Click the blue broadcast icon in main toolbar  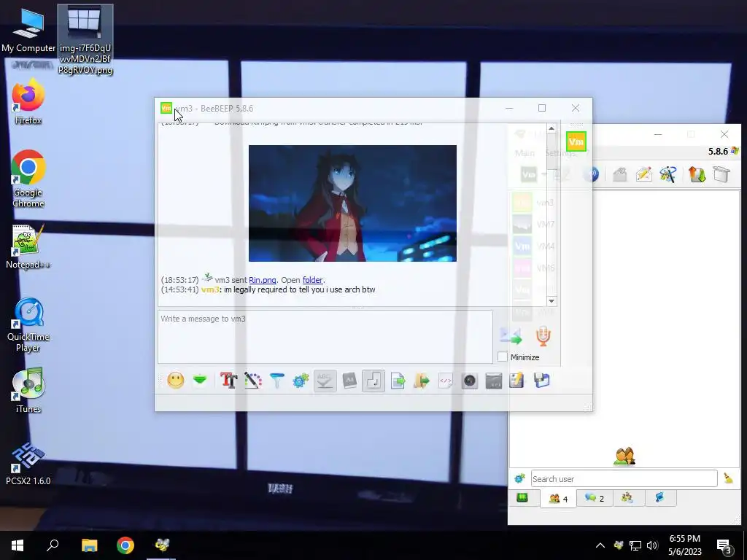[x=591, y=174]
